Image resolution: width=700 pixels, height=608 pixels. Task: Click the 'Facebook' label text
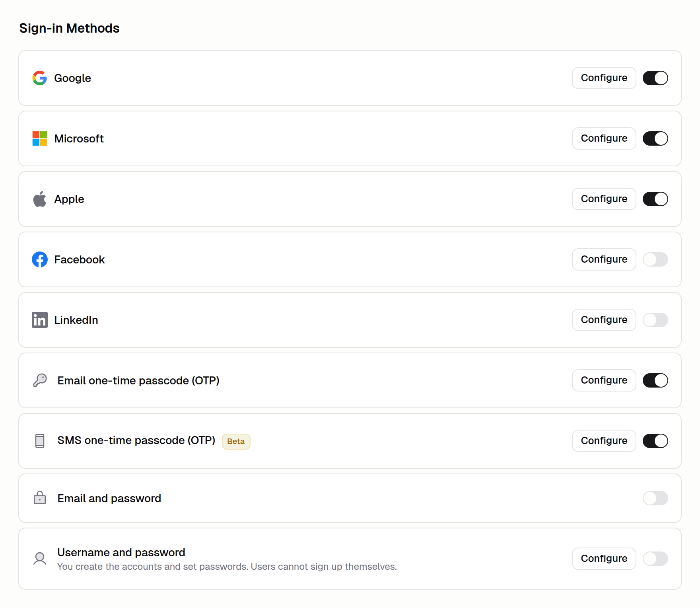click(80, 259)
